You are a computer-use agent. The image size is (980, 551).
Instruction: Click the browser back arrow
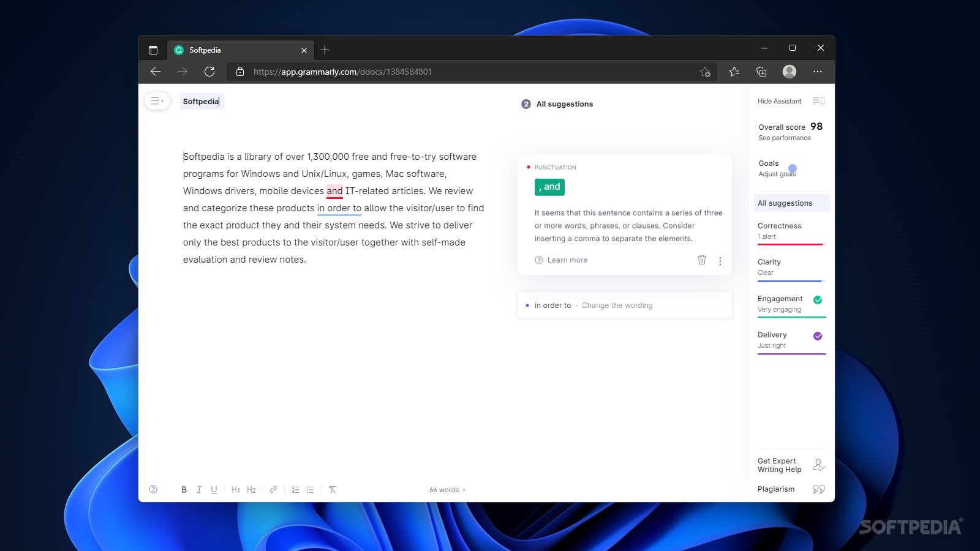pos(156,72)
